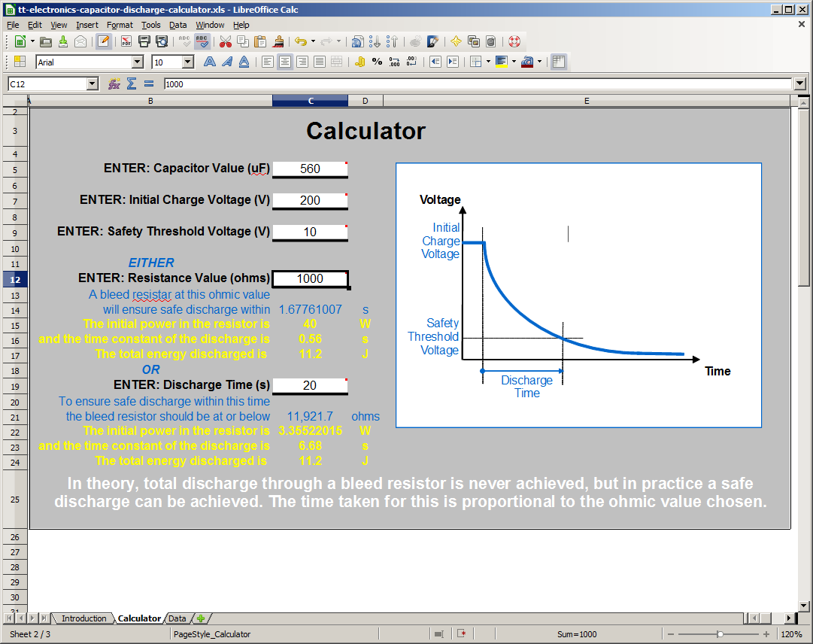Click the New spreadsheet icon
The height and width of the screenshot is (644, 813).
point(20,41)
